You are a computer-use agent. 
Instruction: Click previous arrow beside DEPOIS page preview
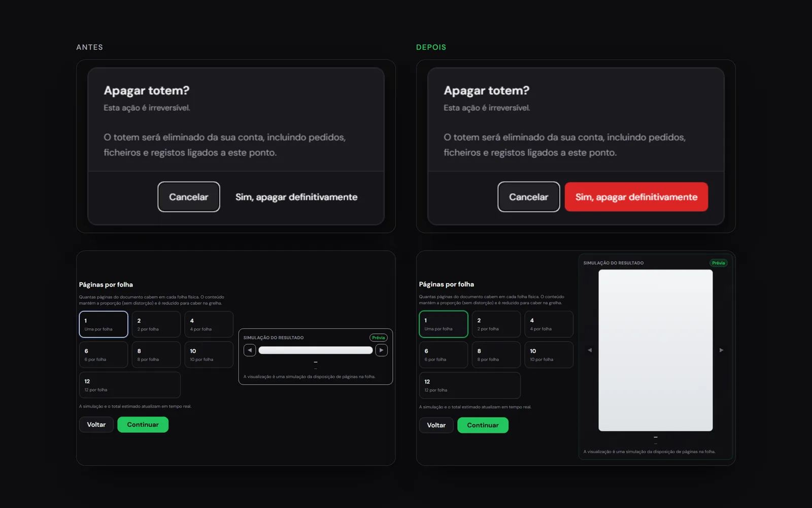(x=590, y=350)
